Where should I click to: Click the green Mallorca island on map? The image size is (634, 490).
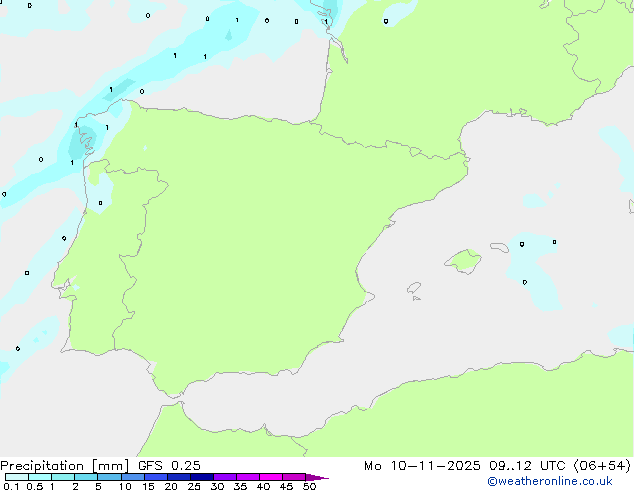[463, 261]
